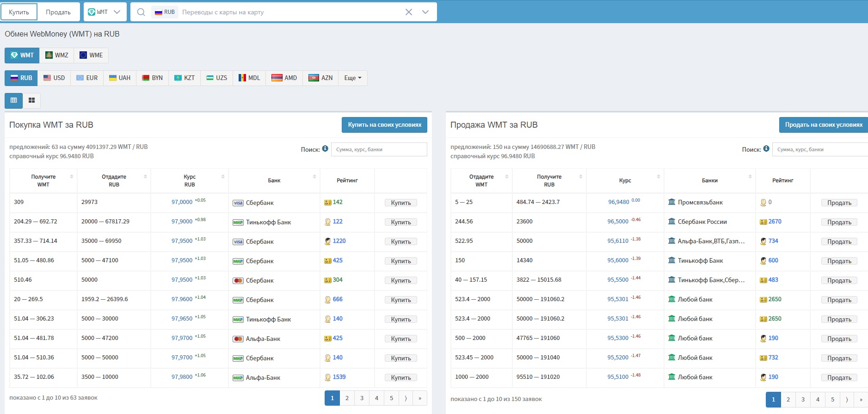Viewport: 868px width, 414px height.
Task: Sort buy table by Курс RUB
Action: (x=190, y=180)
